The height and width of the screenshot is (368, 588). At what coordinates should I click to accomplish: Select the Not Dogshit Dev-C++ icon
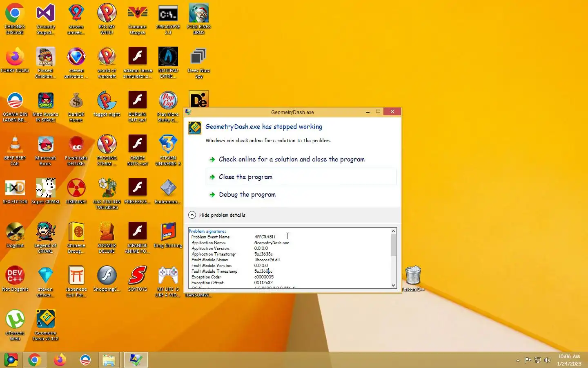pos(15,278)
